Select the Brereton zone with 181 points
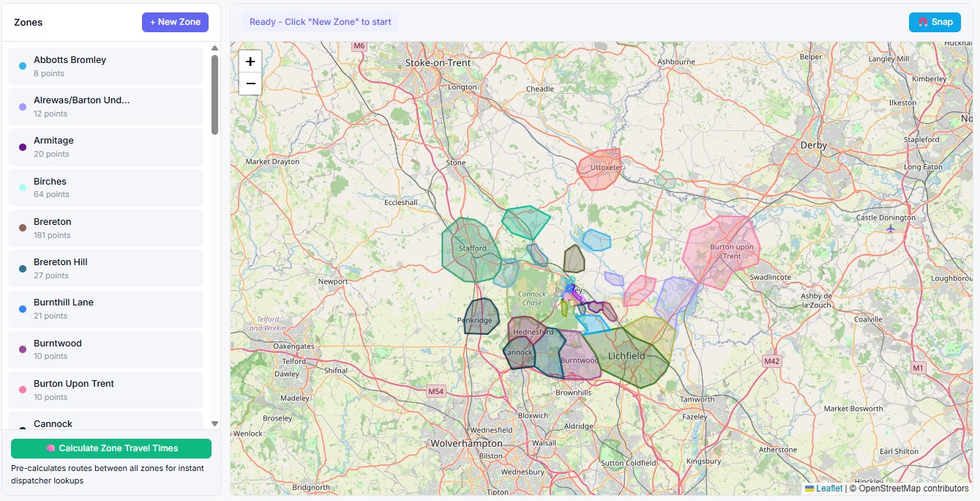This screenshot has height=501, width=980. [105, 228]
